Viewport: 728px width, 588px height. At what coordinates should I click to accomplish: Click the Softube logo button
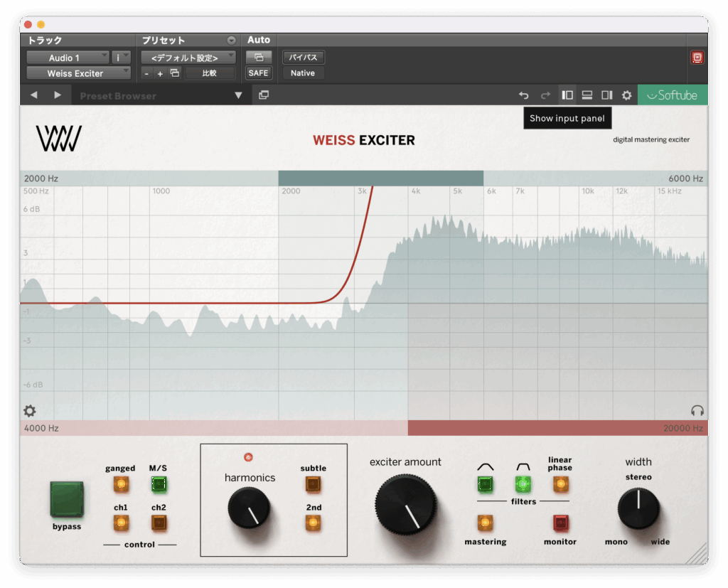pyautogui.click(x=673, y=95)
